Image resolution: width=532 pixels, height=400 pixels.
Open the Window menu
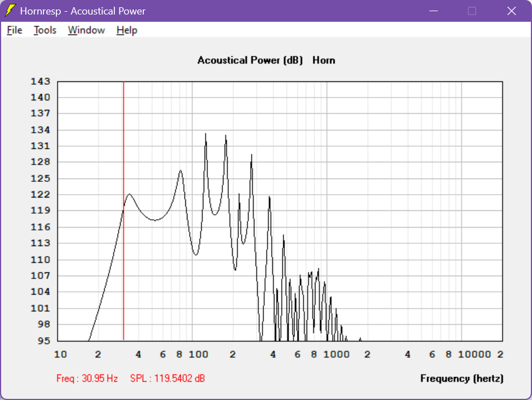click(86, 30)
